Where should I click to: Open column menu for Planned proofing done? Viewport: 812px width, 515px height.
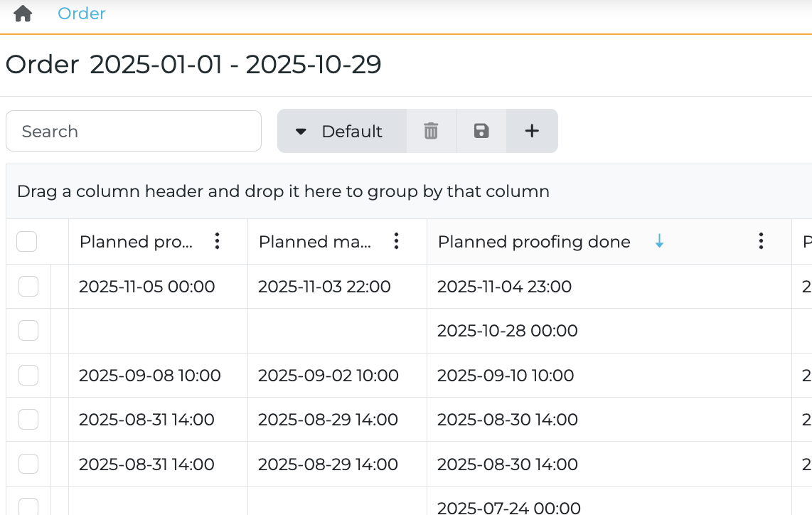(x=761, y=242)
